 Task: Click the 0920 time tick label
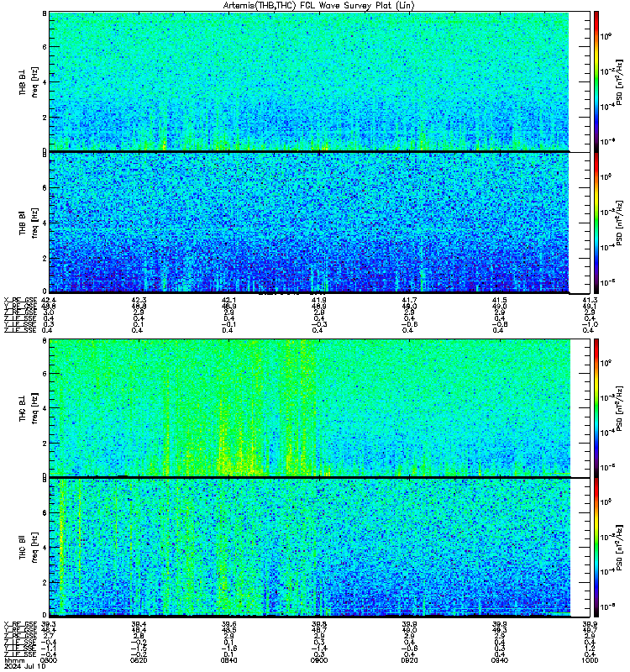pyautogui.click(x=409, y=660)
